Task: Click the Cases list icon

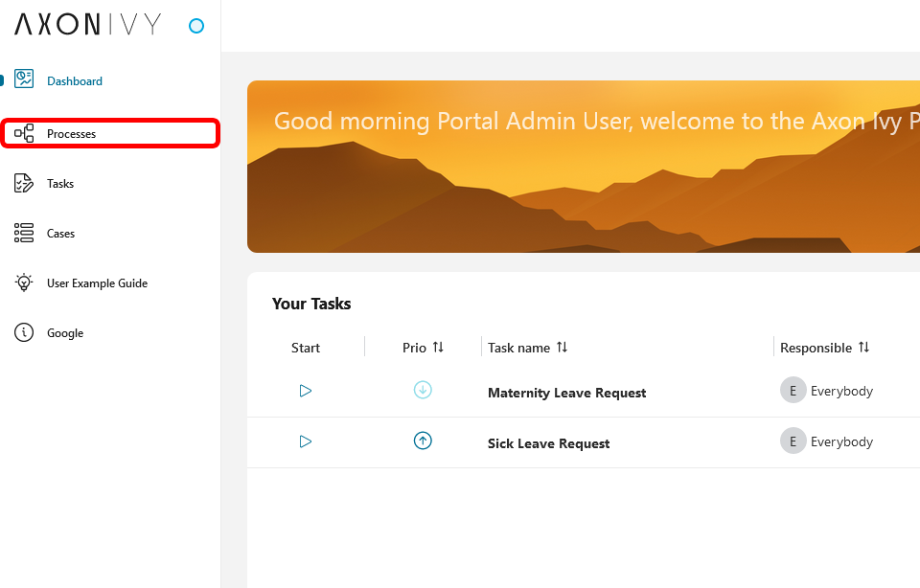Action: tap(24, 233)
